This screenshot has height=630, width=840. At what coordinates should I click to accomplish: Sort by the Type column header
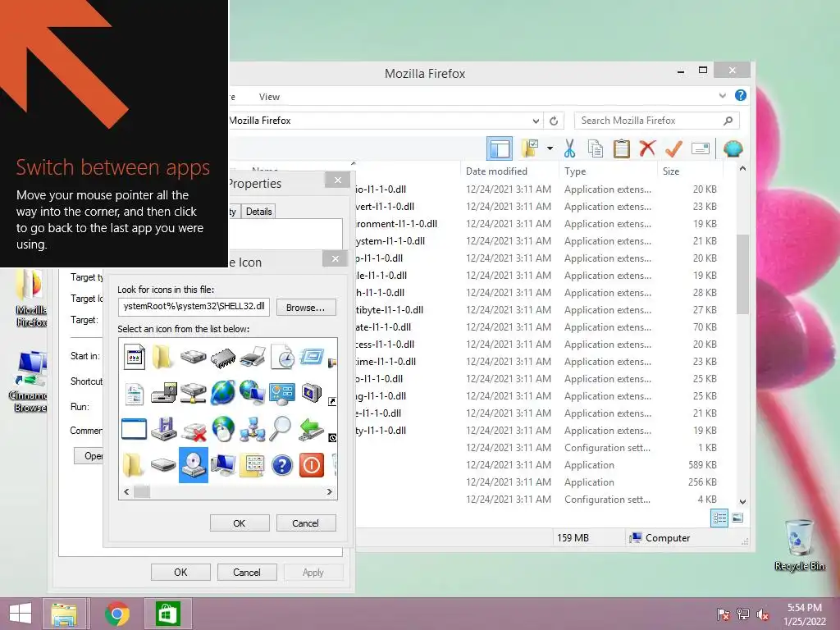[575, 171]
